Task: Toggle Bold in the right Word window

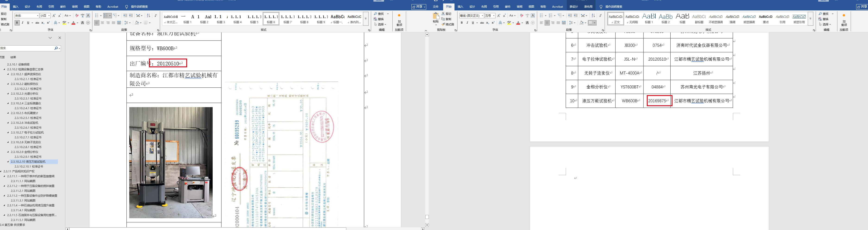Action: tap(462, 23)
